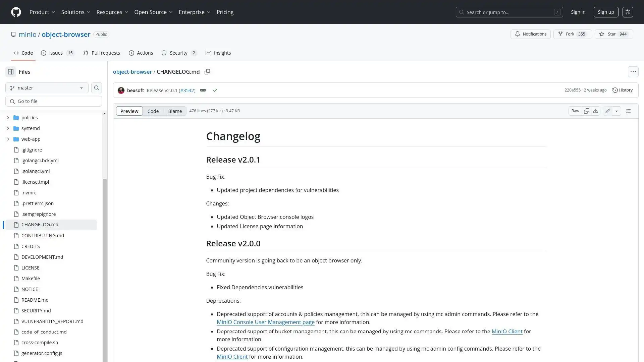Screen dimensions: 644x362
Task: Click the Notifications bell button
Action: click(x=530, y=34)
